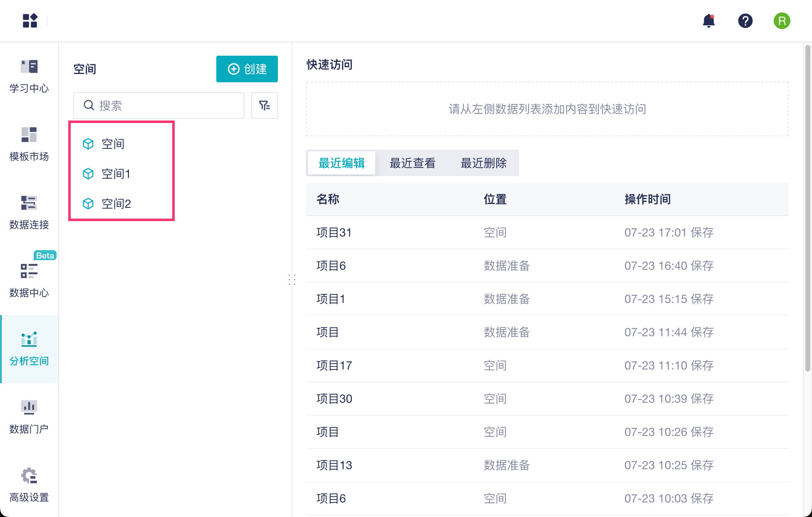The height and width of the screenshot is (517, 812).
Task: Select 空间2 in space list
Action: 116,204
